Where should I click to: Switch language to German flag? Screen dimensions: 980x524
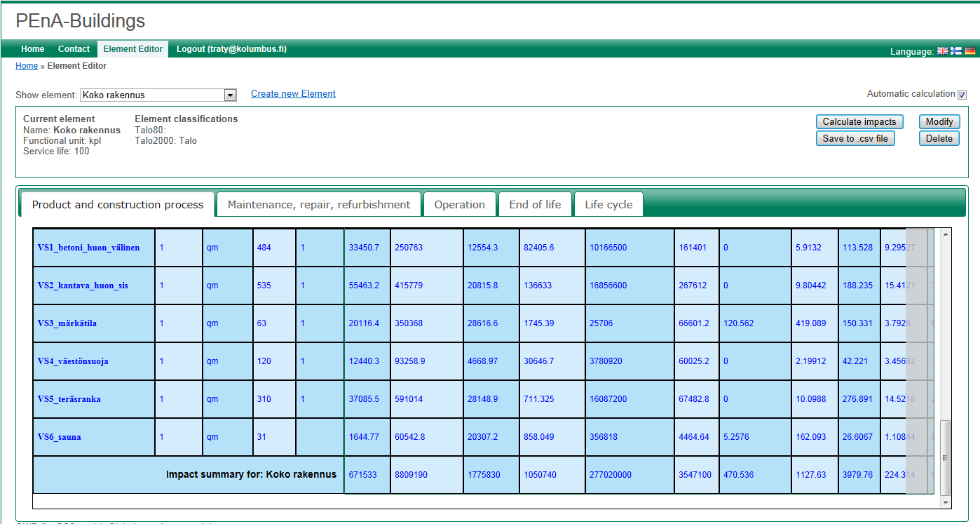point(970,51)
